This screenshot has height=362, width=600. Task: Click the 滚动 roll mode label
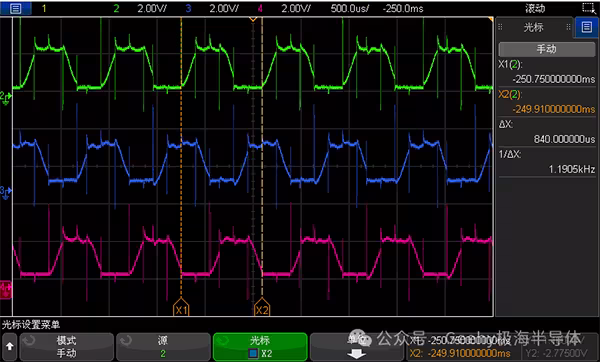coord(535,8)
